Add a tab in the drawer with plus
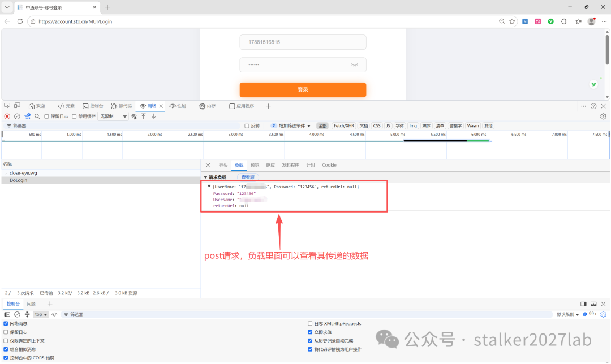Screen dimensions: 611x364 [x=49, y=304]
